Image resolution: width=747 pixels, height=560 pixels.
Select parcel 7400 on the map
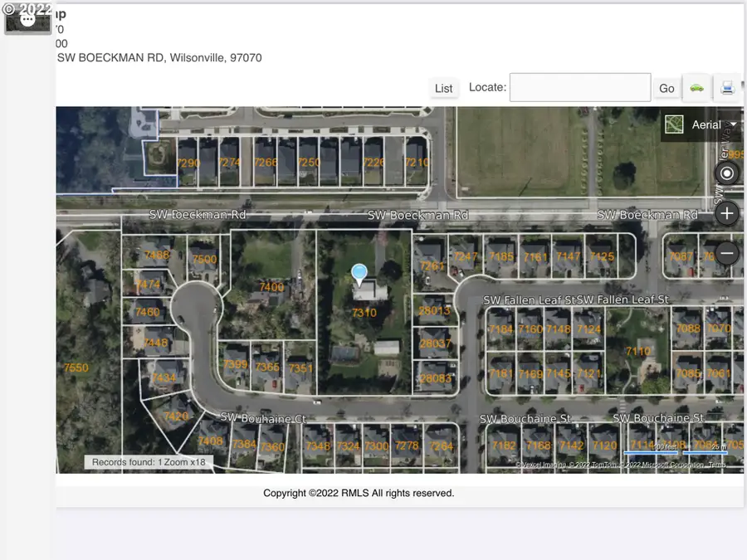click(273, 286)
